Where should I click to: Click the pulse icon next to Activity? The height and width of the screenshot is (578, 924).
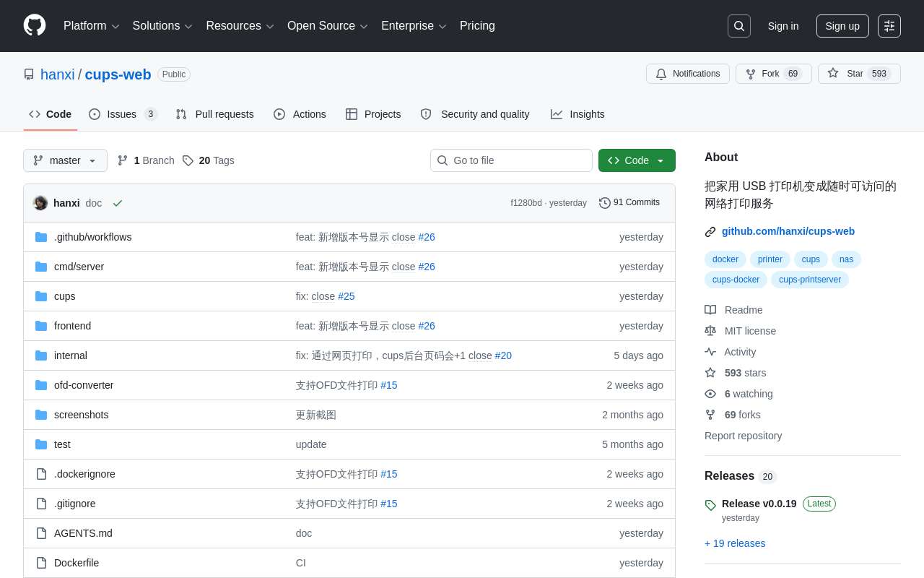tap(710, 352)
